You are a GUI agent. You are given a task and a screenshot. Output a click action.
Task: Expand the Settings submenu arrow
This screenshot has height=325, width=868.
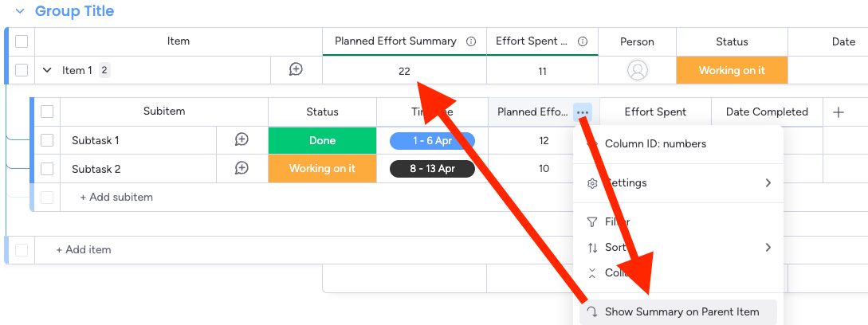click(768, 182)
